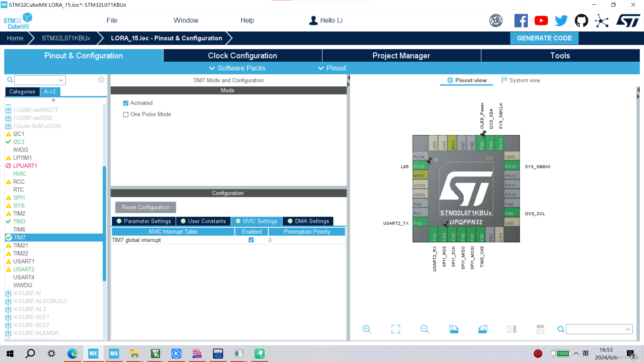Click the Hello Li user account icon

click(x=313, y=20)
